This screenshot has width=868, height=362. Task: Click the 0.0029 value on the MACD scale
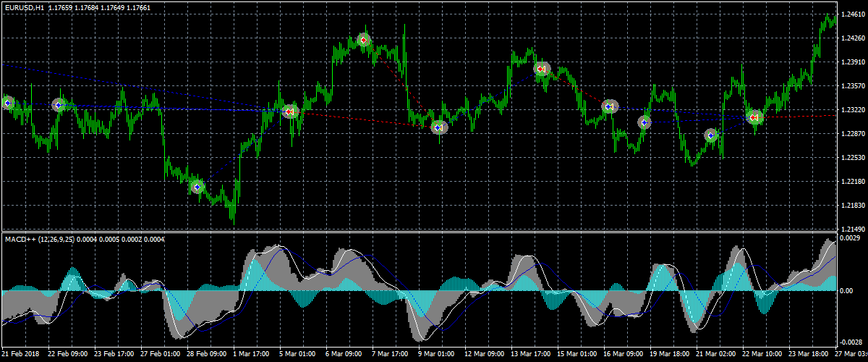point(850,237)
